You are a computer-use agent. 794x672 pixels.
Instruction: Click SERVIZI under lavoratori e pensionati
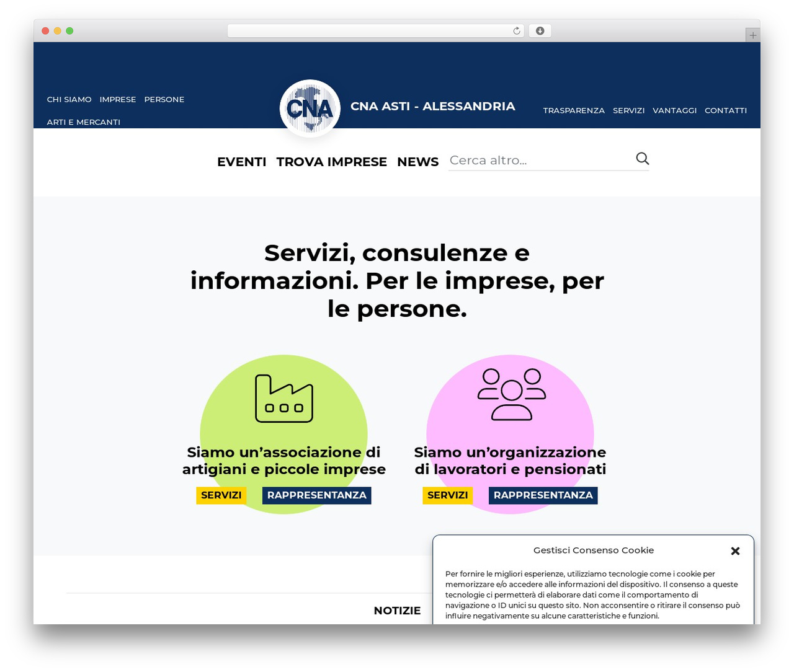(448, 495)
